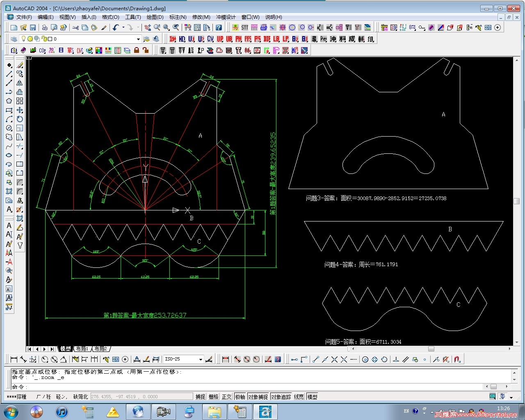Open the 冲模设计 menu
Image resolution: width=525 pixels, height=420 pixels.
click(226, 17)
